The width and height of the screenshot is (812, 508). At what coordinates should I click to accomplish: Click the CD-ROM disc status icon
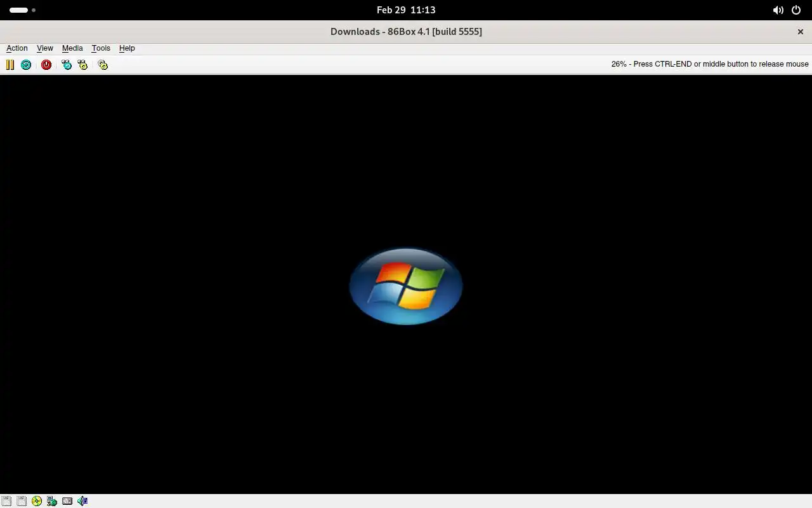point(37,501)
